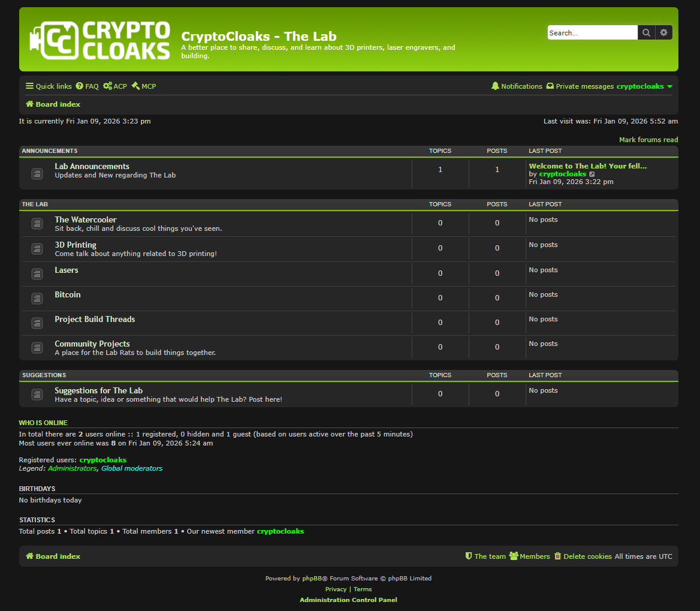Open Administration Control Panel link
This screenshot has height=611, width=700.
coord(348,600)
